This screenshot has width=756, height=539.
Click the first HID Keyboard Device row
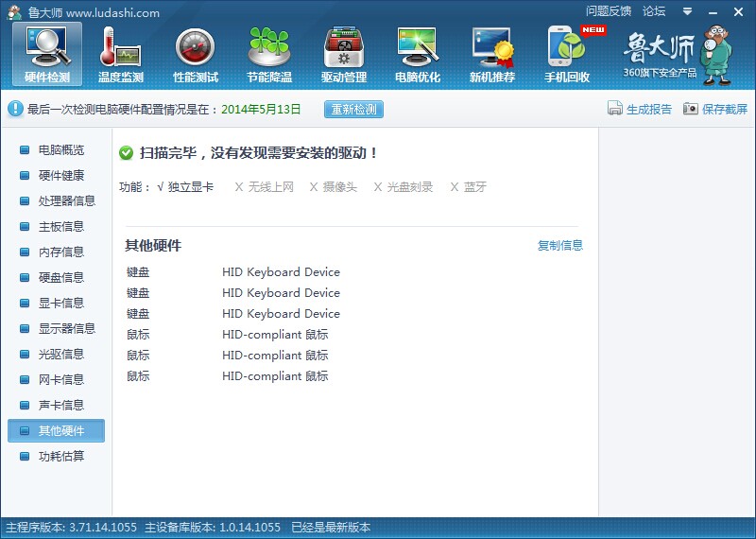233,272
